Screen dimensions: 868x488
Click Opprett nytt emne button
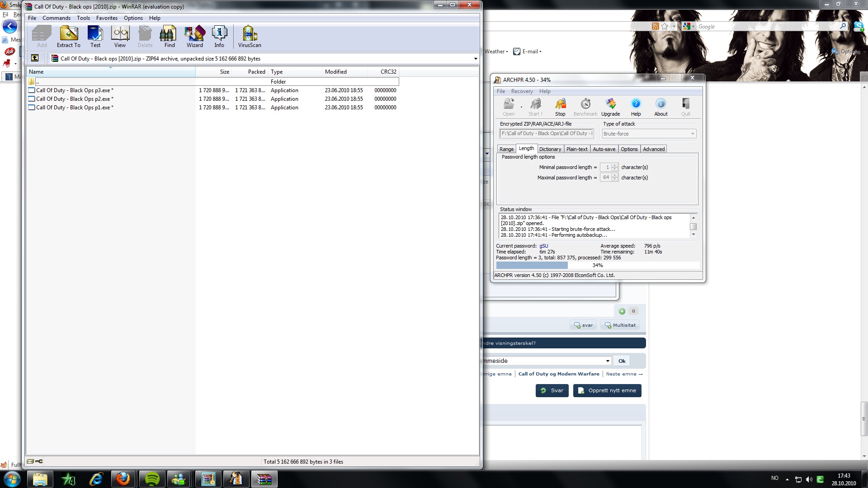pos(607,391)
